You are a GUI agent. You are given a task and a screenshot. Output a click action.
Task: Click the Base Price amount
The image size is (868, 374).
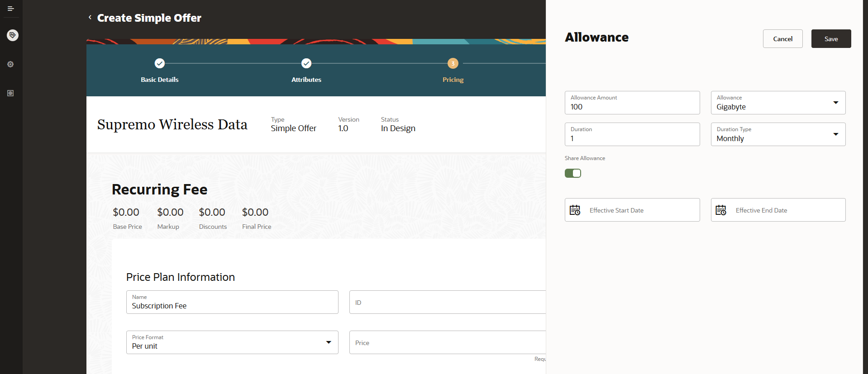point(126,212)
